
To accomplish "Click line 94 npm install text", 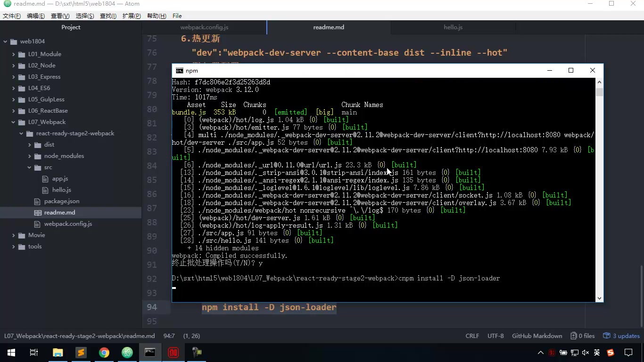I will click(x=269, y=307).
